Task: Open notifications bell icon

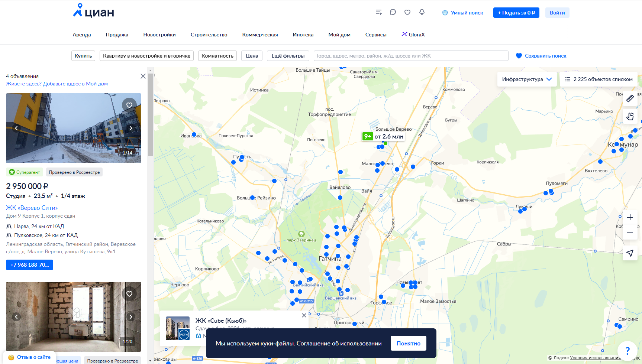Action: (422, 12)
